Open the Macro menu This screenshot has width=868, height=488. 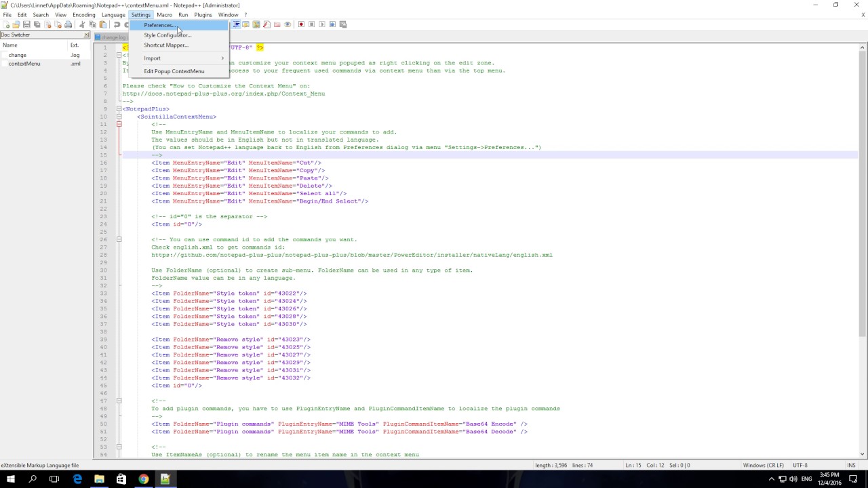[164, 15]
